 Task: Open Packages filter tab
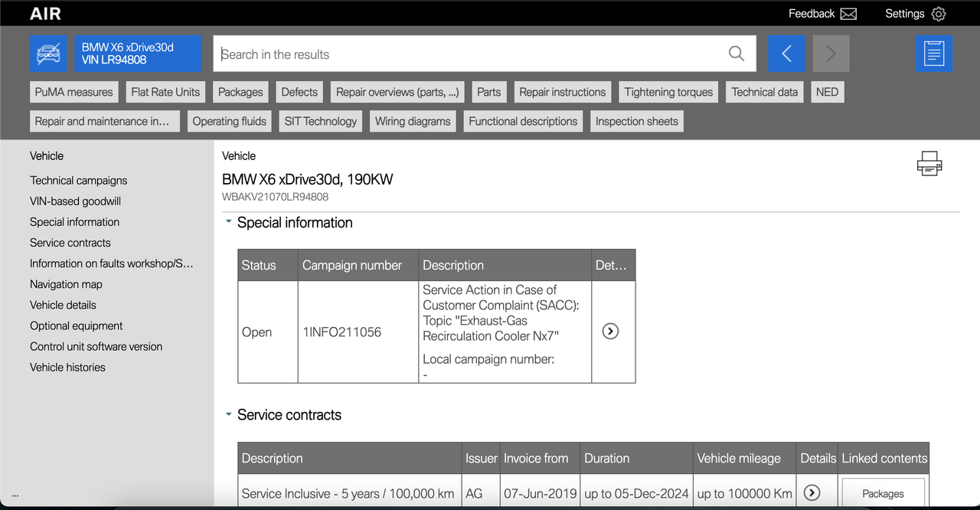pos(240,92)
